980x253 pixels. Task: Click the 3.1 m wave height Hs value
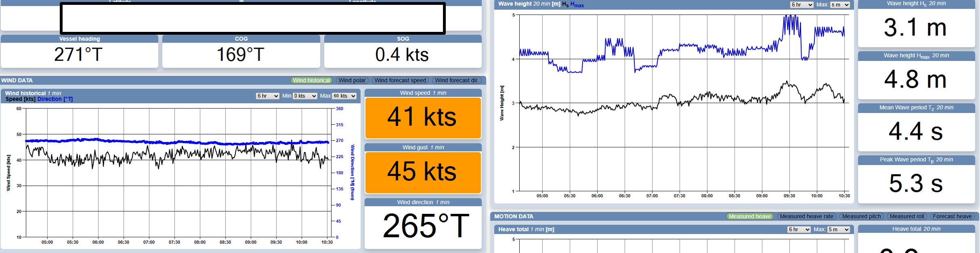tap(915, 28)
